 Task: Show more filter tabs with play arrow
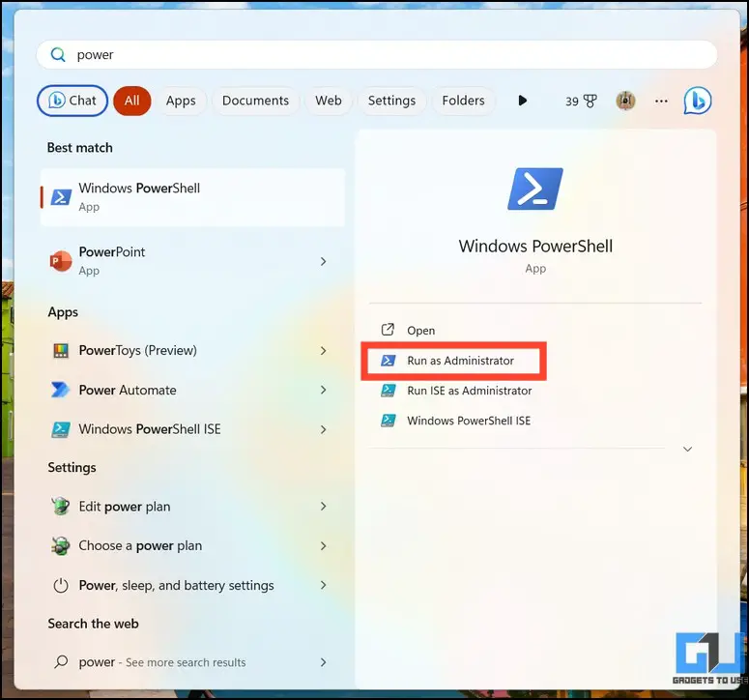coord(523,101)
